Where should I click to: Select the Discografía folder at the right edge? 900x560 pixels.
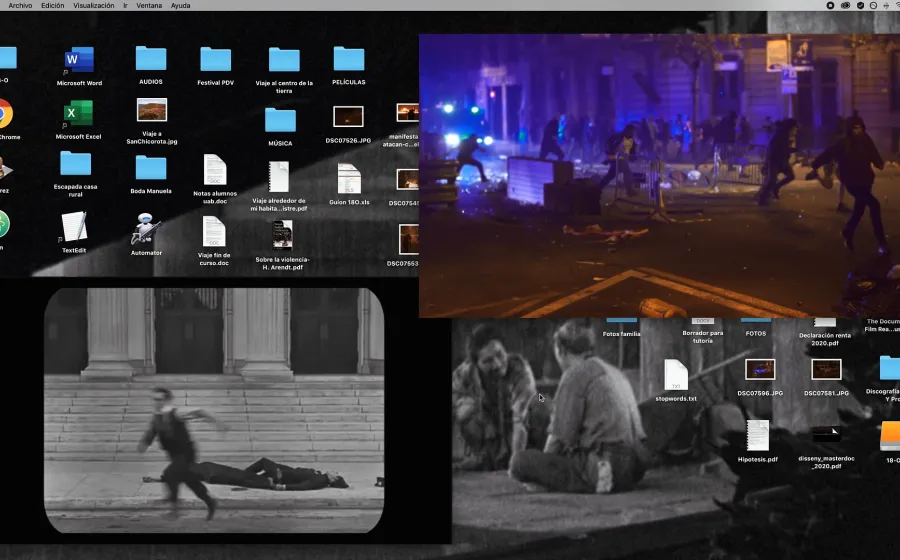pos(890,368)
